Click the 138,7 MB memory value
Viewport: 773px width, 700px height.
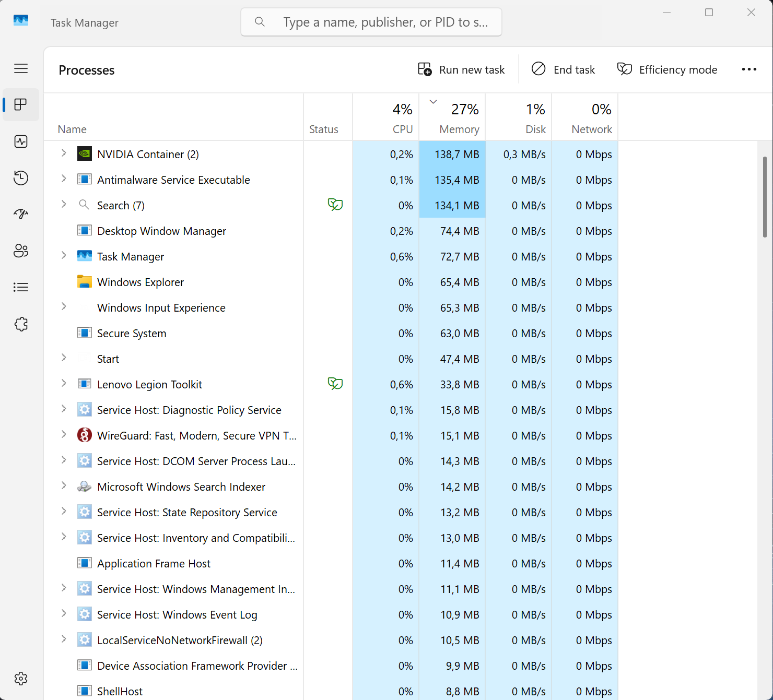click(457, 155)
